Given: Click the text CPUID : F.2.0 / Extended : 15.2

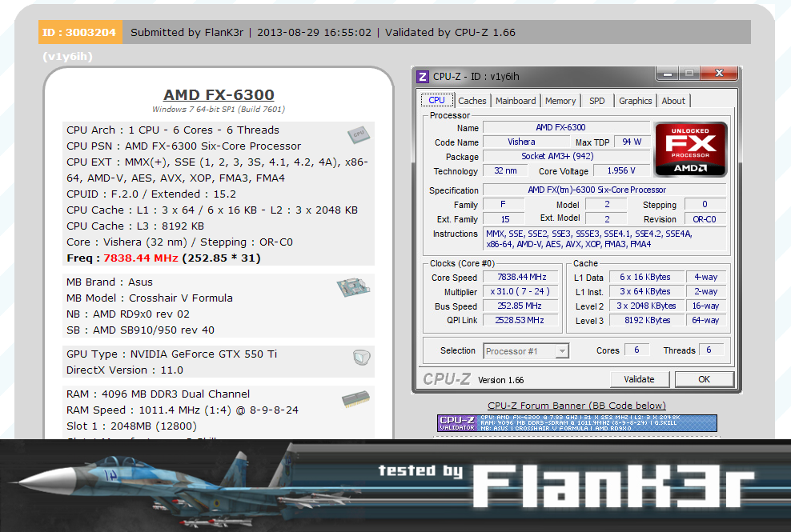Looking at the screenshot, I should [151, 194].
